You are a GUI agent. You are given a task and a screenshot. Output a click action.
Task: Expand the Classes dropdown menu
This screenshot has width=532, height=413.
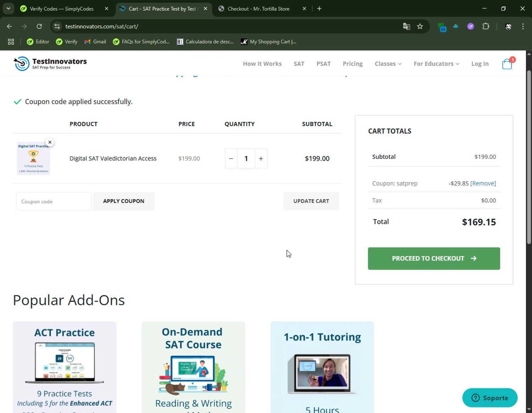click(388, 64)
